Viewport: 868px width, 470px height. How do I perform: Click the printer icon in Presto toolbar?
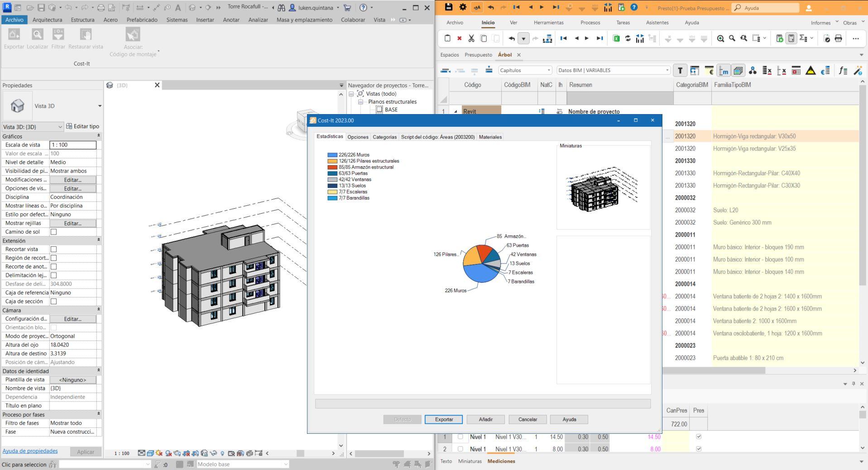838,38
